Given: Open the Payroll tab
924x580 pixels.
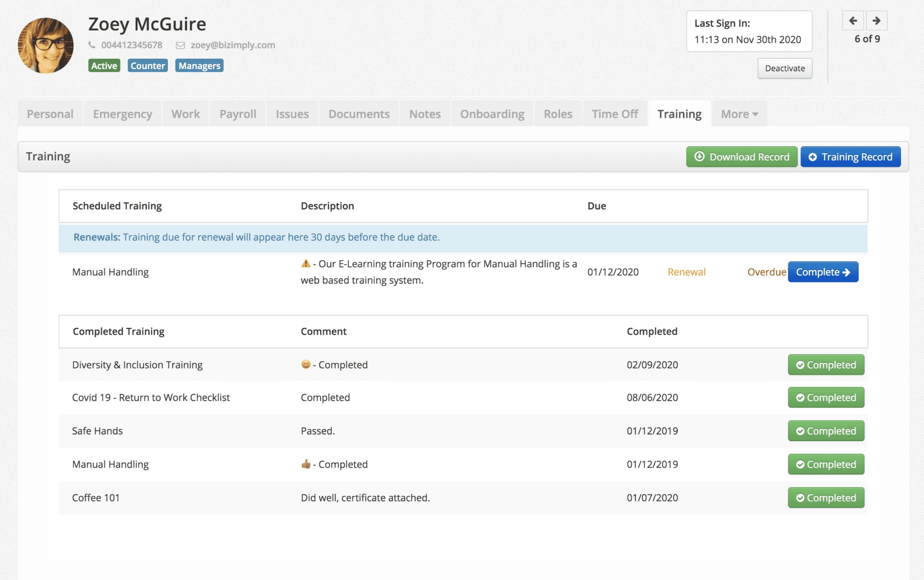Looking at the screenshot, I should 238,114.
